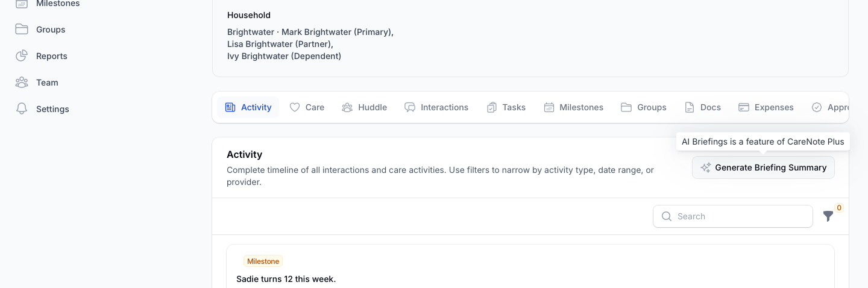Click the Care tab heart icon

point(295,107)
